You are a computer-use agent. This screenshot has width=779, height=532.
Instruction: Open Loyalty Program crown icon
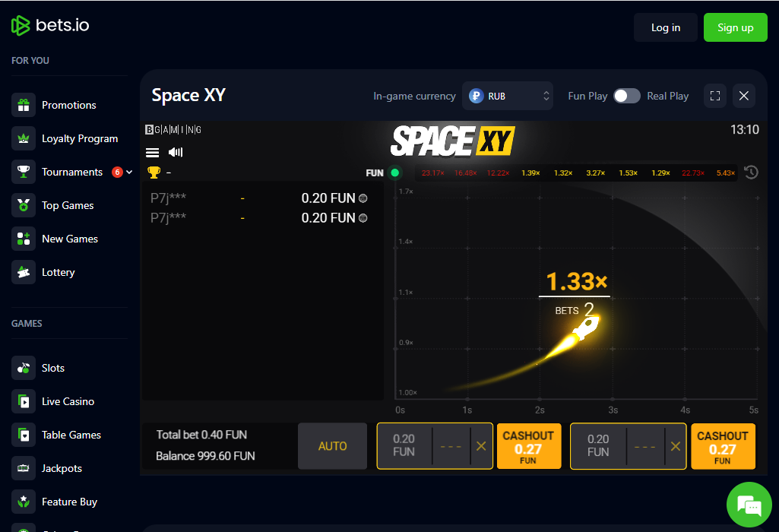point(24,138)
